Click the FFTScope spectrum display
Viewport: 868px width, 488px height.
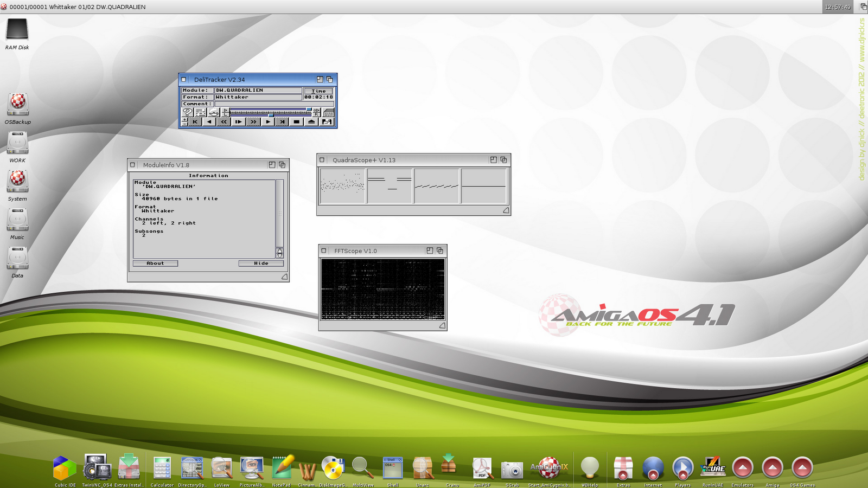click(383, 289)
